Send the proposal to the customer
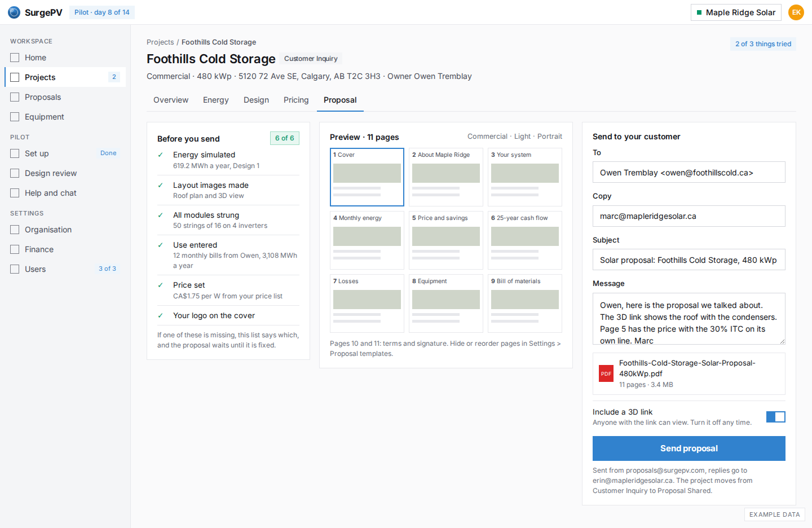Screen dimensions: 812x528 689,448
